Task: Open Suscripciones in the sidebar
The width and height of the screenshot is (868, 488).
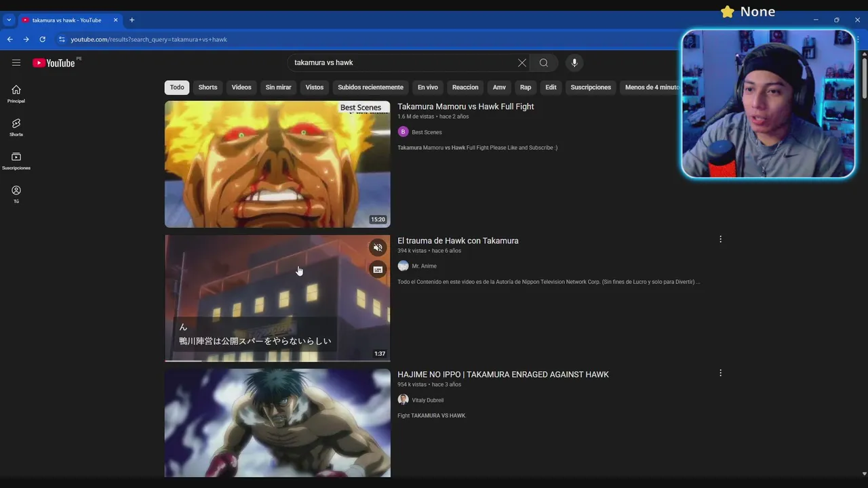Action: coord(16,161)
